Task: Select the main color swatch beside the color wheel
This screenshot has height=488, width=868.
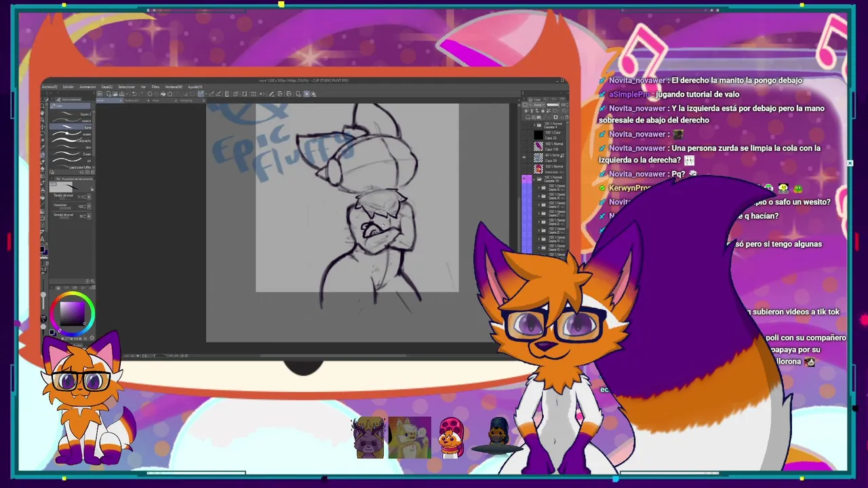Action: tap(52, 332)
